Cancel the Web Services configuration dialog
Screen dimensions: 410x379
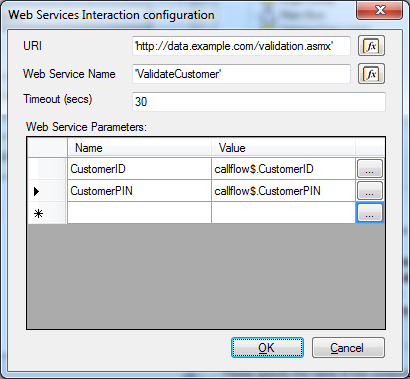tap(348, 348)
